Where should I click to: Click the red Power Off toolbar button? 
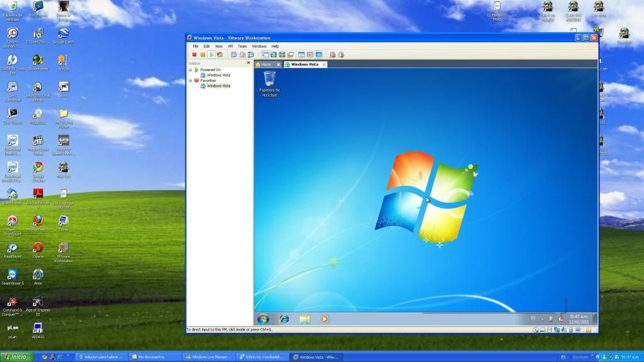194,55
